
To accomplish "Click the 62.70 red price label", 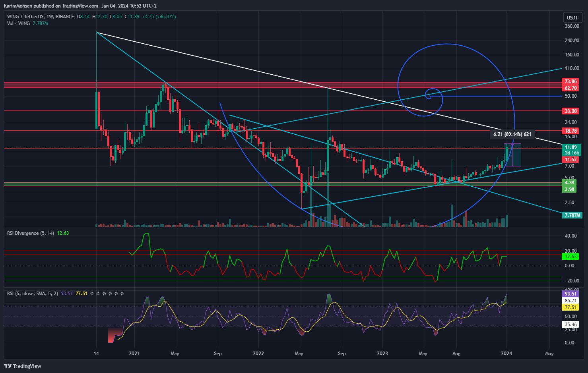I will tap(571, 88).
